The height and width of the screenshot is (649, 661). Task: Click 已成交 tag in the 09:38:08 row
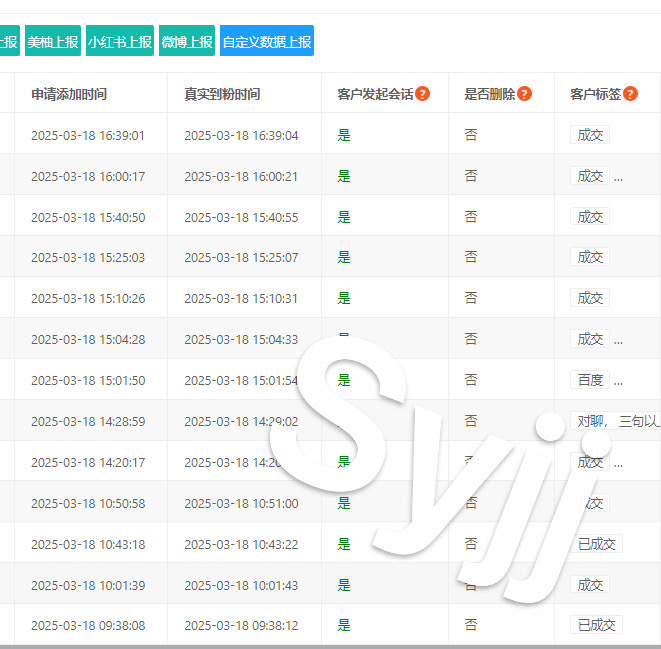[x=597, y=625]
